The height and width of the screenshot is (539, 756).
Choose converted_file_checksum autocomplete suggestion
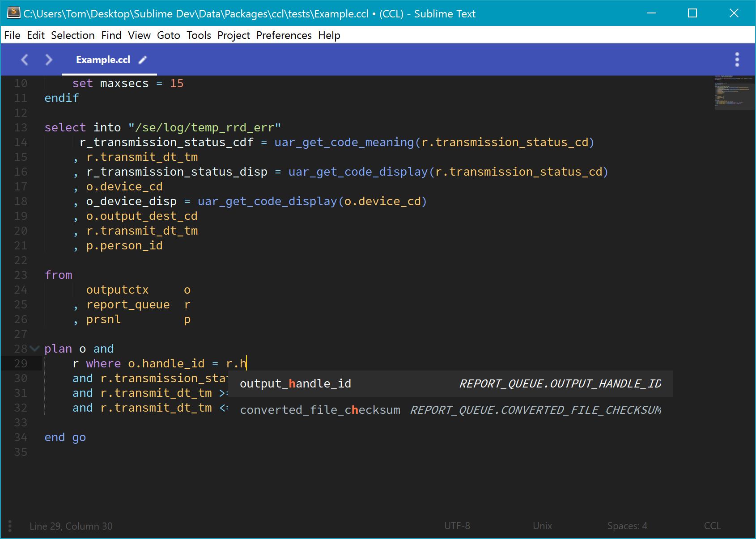coord(450,410)
